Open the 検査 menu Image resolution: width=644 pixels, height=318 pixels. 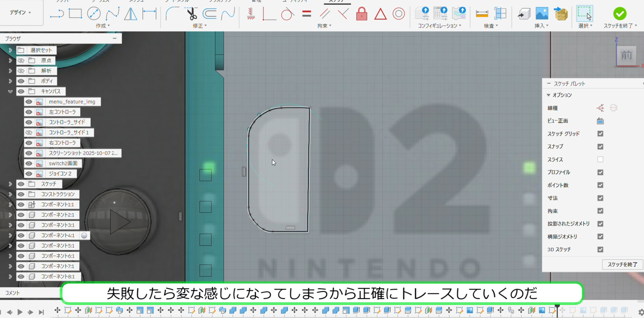[491, 26]
